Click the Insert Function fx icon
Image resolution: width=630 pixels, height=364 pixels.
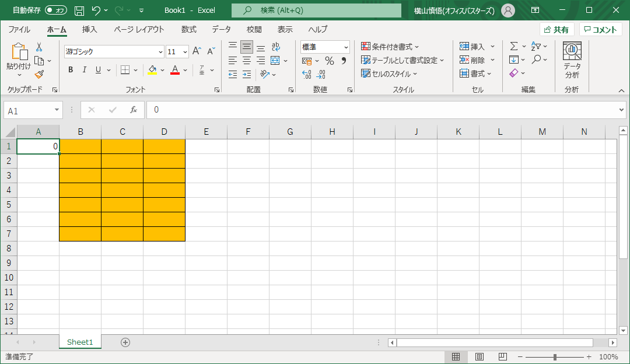click(x=134, y=110)
